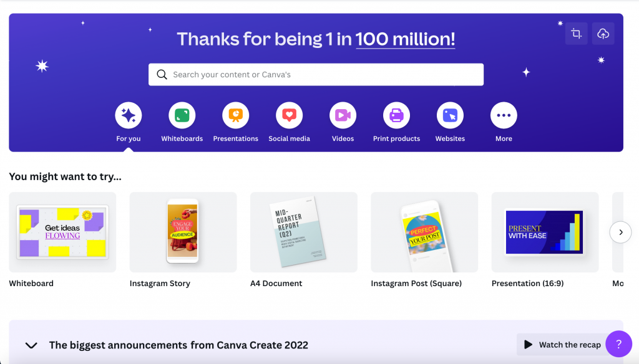Image resolution: width=639 pixels, height=364 pixels.
Task: Choose the Instagram Story template thumbnail
Action: (183, 232)
